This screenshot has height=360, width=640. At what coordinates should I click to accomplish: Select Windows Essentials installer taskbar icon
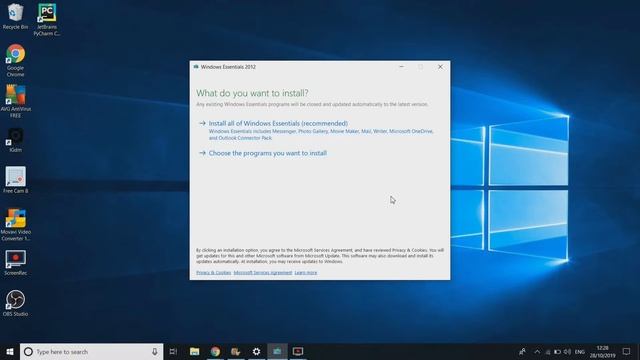277,351
